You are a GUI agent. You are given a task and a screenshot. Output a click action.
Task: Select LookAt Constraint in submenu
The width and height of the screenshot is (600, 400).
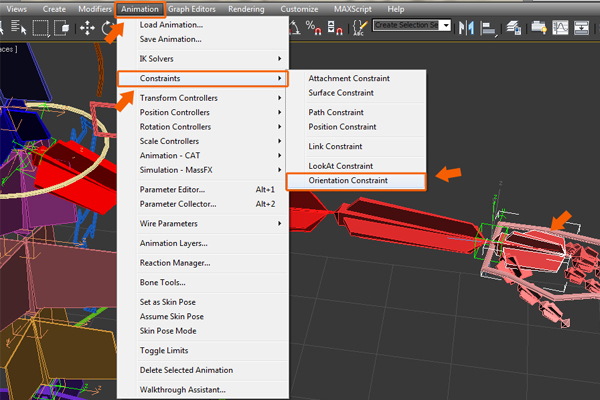357,166
